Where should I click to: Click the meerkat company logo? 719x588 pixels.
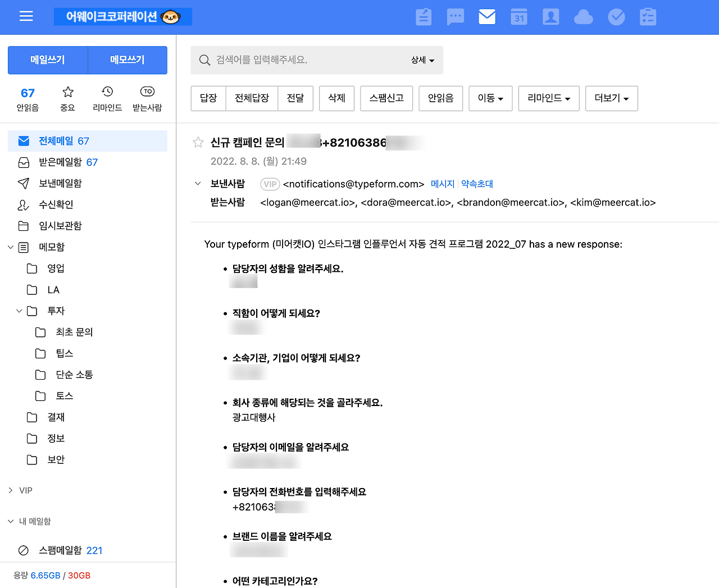coord(123,17)
